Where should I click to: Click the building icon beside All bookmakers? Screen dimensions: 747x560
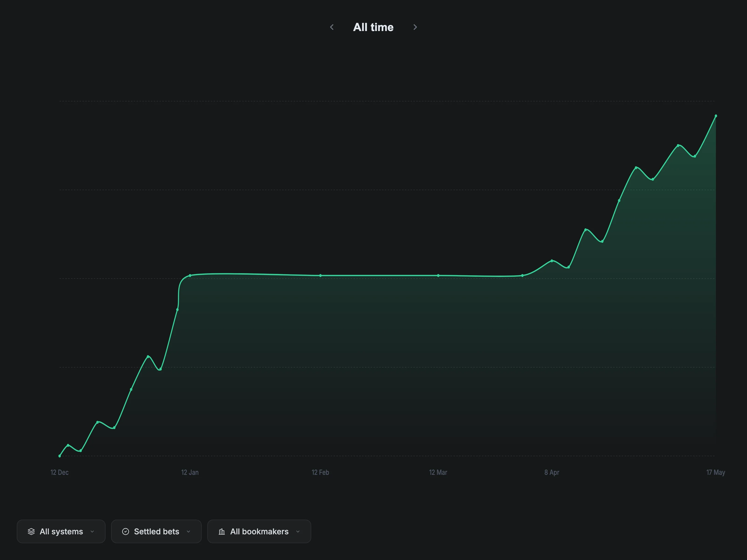point(222,532)
